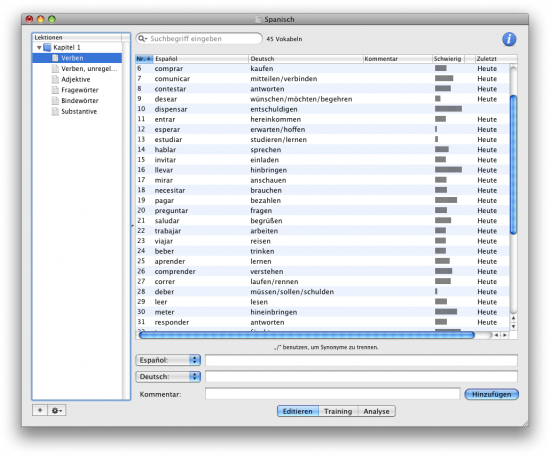
Task: Click the Kommentar input field
Action: pos(332,394)
